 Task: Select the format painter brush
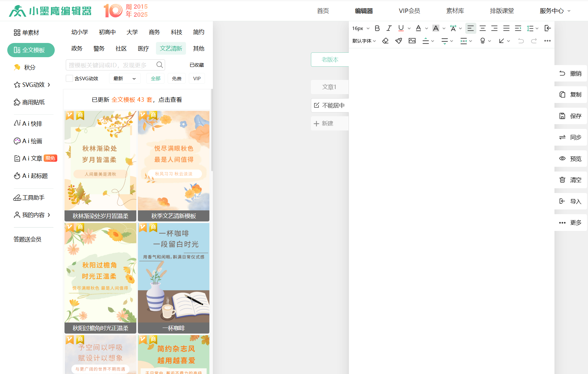click(x=399, y=41)
